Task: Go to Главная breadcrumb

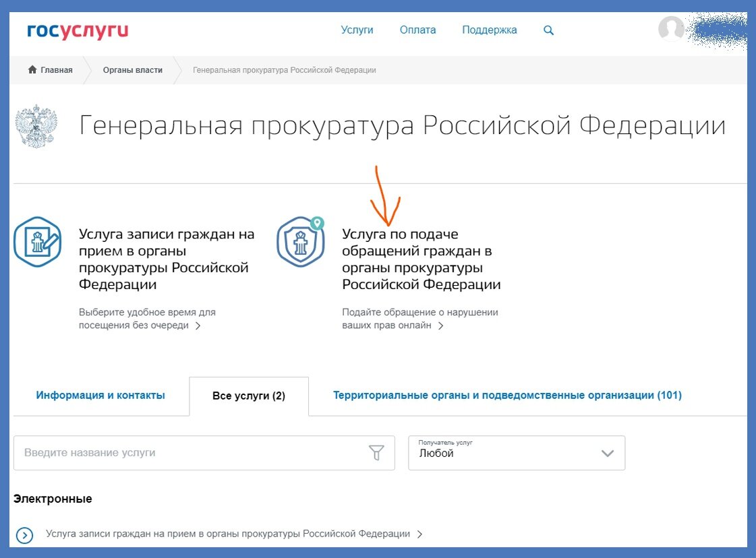Action: (57, 70)
